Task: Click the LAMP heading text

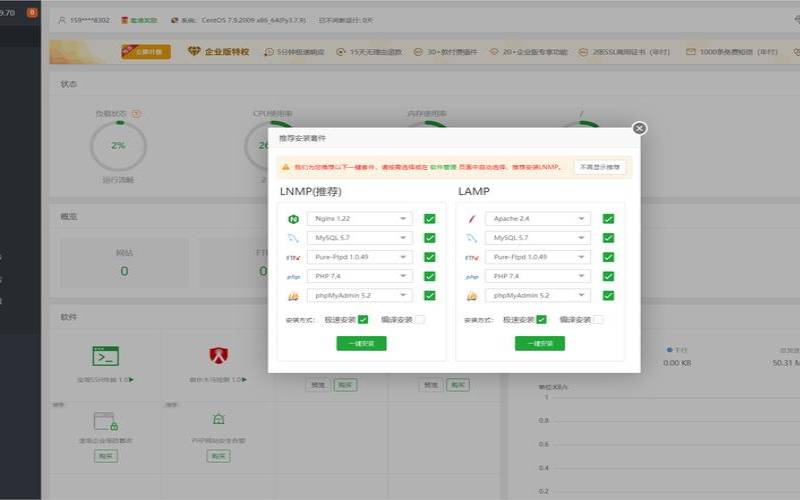Action: (473, 191)
